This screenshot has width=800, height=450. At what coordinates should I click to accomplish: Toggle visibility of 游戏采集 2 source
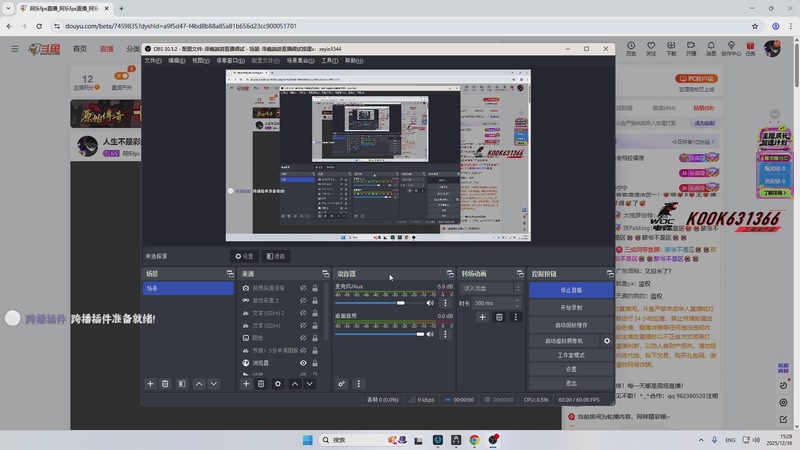[303, 301]
